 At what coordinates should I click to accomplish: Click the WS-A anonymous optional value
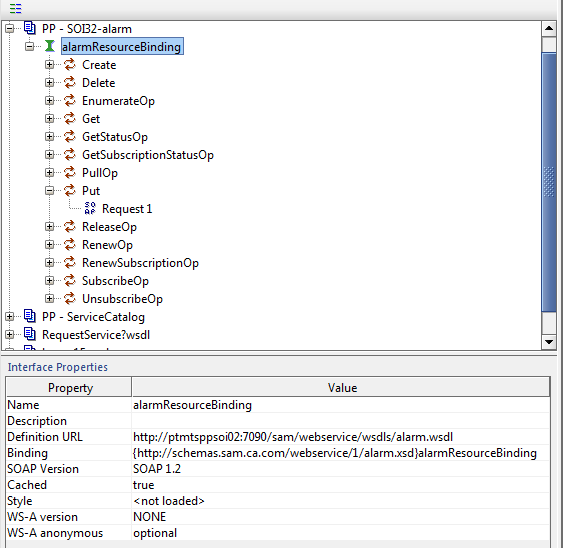tap(341, 533)
